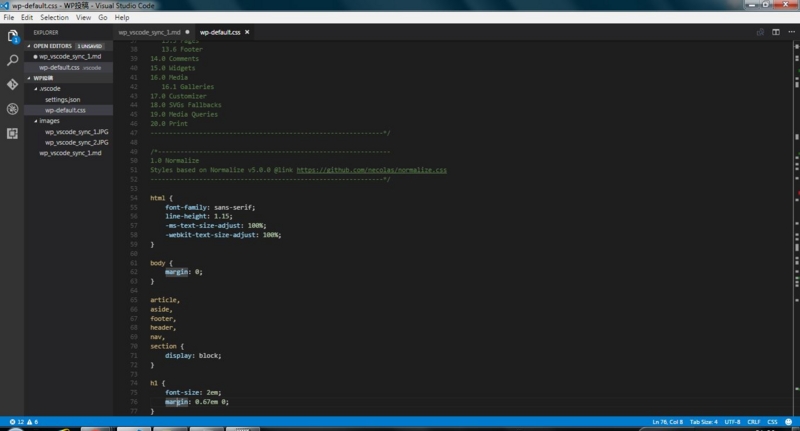Click the 'h1 {' selector text
The image size is (800, 431).
pos(158,383)
